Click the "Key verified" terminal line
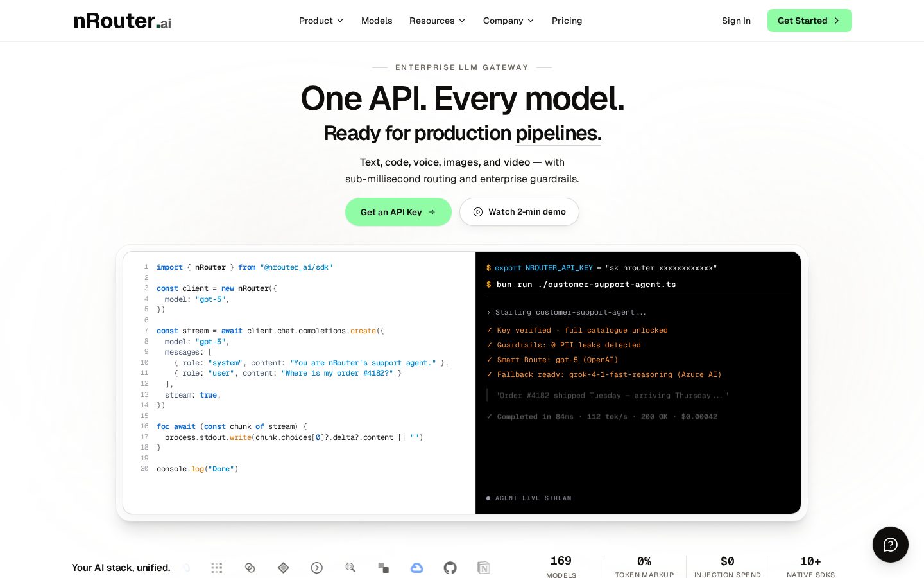The image size is (924, 578). coord(577,330)
